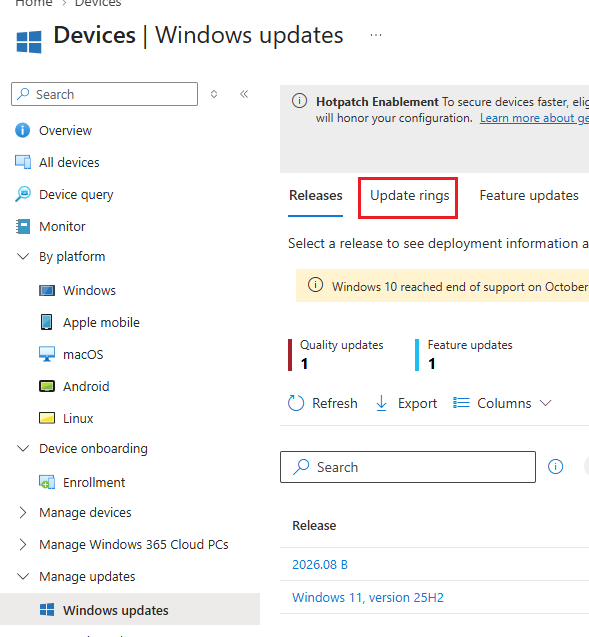Open Device query in the sidebar
Viewport: 589px width, 637px height.
[76, 195]
